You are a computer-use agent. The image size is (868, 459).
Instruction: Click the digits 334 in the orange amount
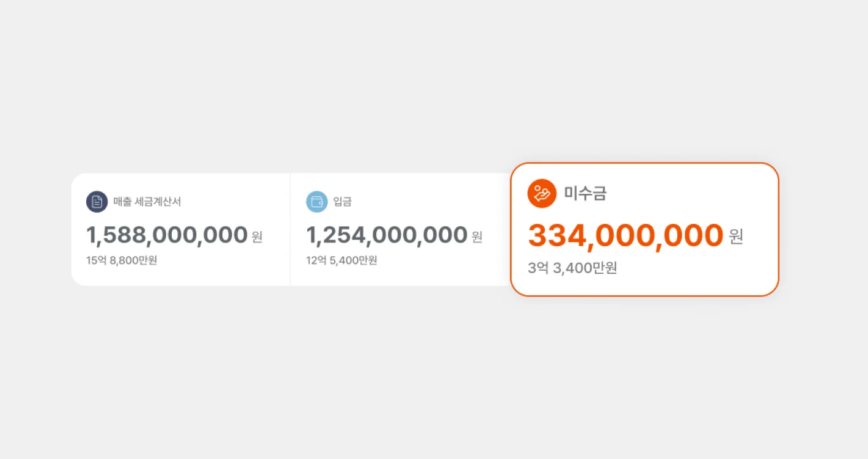coord(555,236)
